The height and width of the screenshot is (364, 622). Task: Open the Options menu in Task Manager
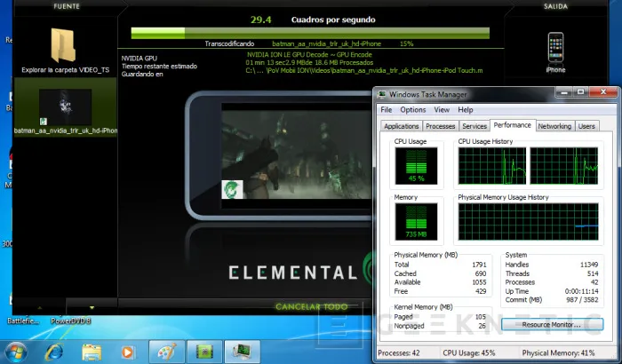[413, 110]
